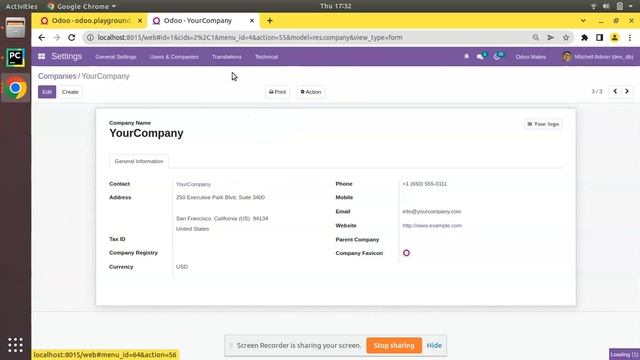
Task: Click the Create button
Action: (x=70, y=92)
